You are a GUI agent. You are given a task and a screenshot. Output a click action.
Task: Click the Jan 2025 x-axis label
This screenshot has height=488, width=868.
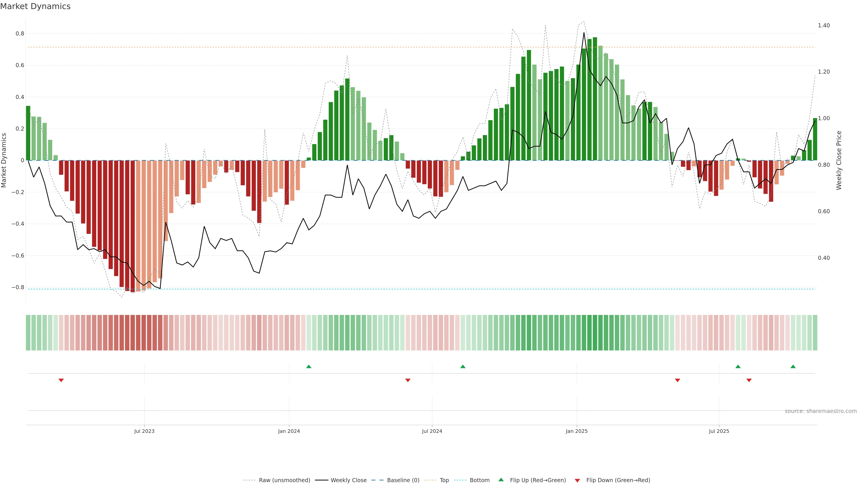point(577,431)
